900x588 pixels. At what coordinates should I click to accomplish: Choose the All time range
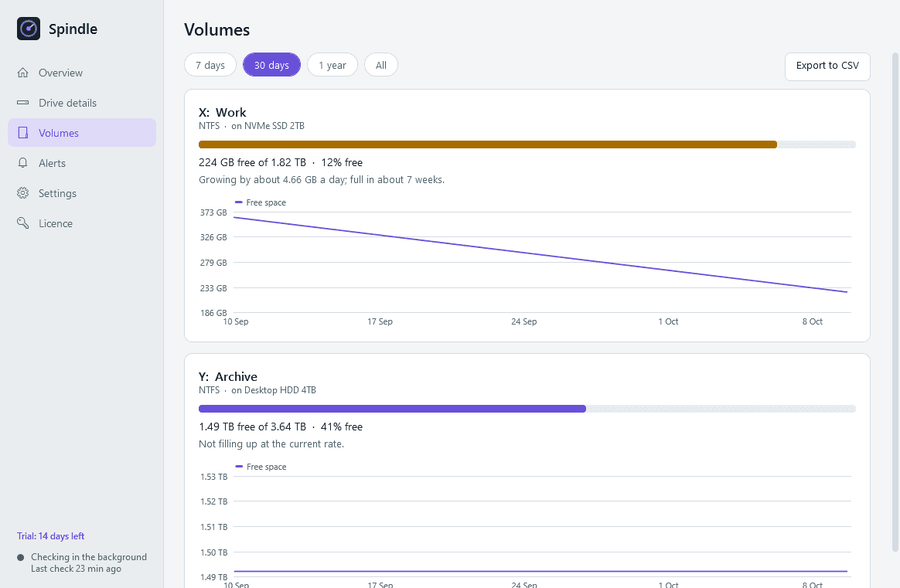coord(381,65)
